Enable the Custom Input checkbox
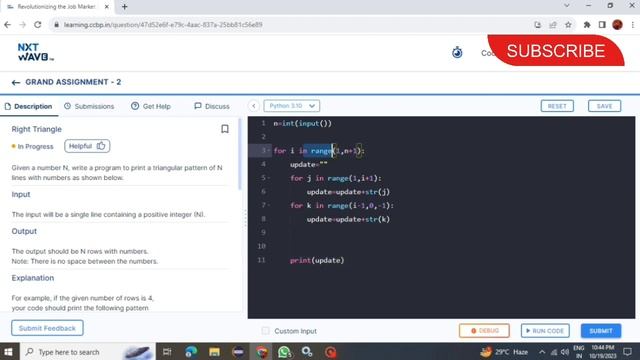This screenshot has width=640, height=360. tap(265, 331)
